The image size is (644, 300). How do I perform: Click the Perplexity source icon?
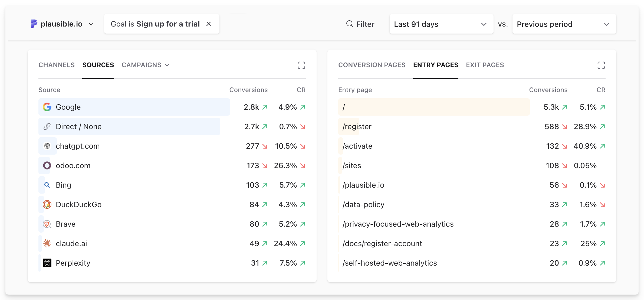pyautogui.click(x=47, y=263)
